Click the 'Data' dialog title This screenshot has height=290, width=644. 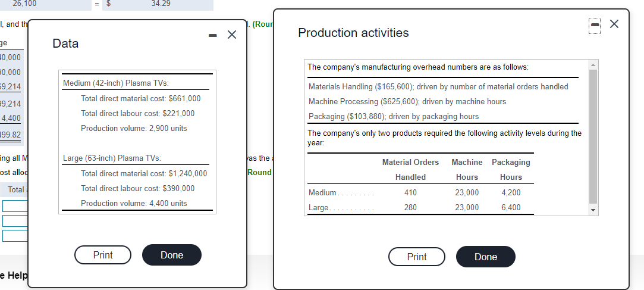[65, 43]
